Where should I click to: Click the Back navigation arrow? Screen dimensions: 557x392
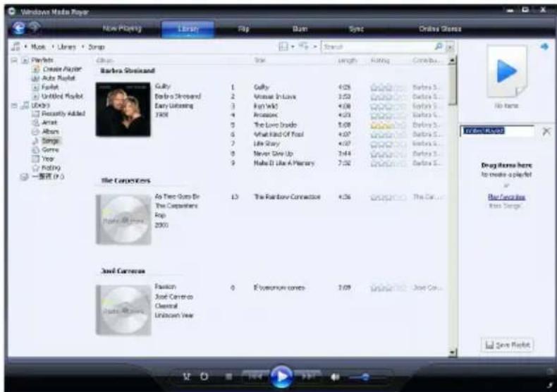coord(18,27)
